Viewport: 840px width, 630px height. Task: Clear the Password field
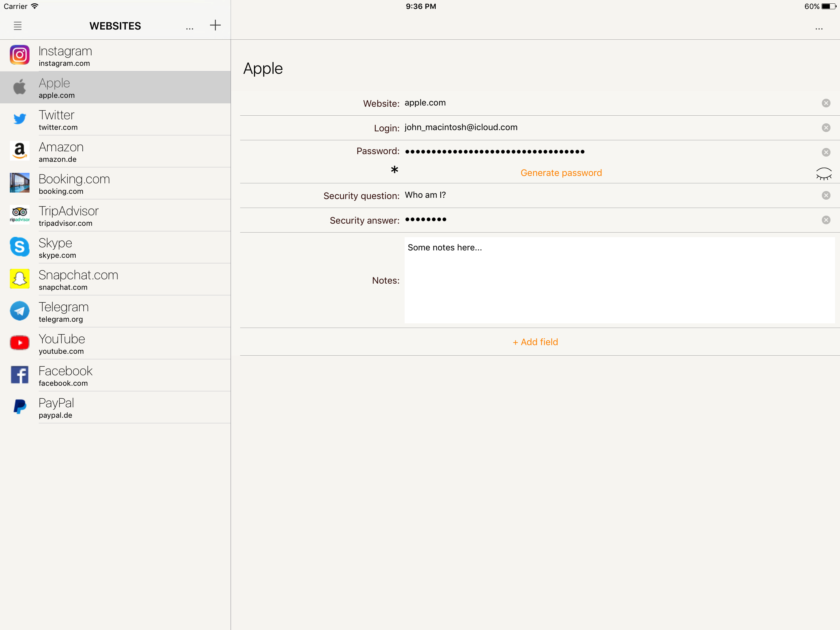(x=826, y=152)
